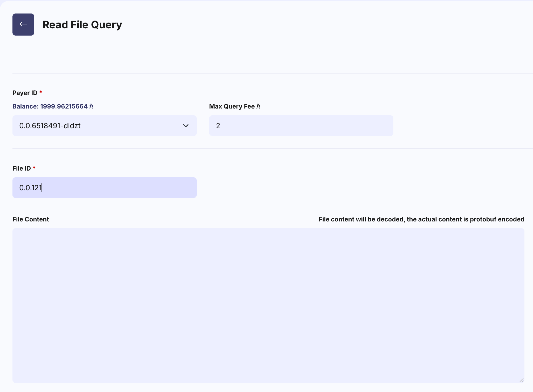Grab the File Content resize handle

[521, 380]
